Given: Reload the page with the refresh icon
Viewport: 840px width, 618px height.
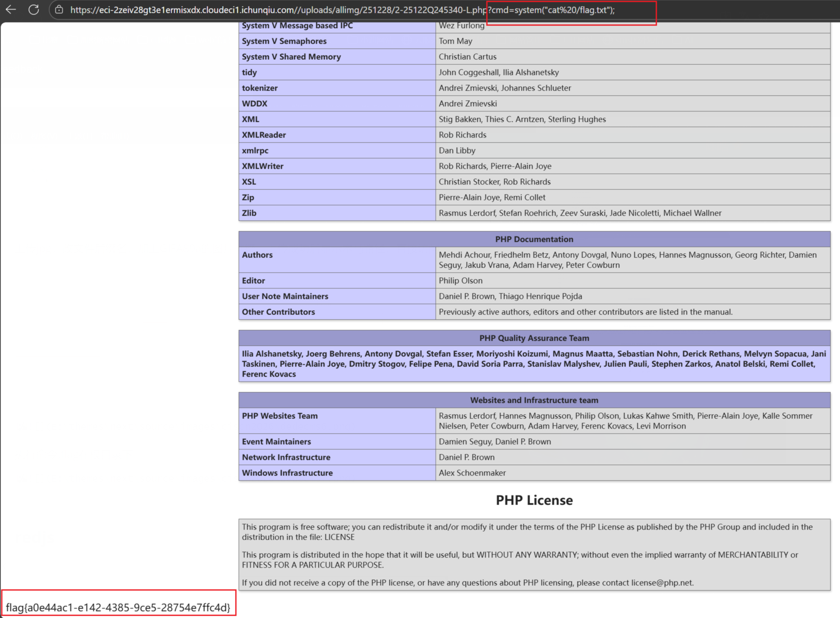Looking at the screenshot, I should point(34,9).
